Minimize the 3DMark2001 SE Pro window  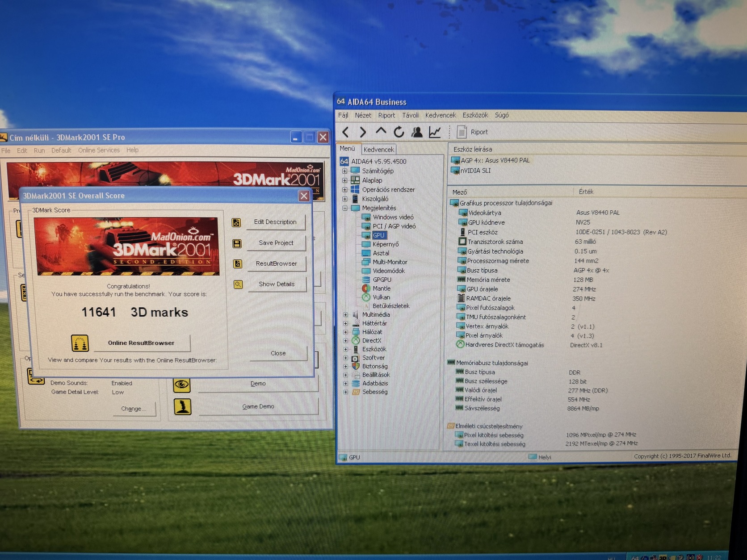click(296, 137)
